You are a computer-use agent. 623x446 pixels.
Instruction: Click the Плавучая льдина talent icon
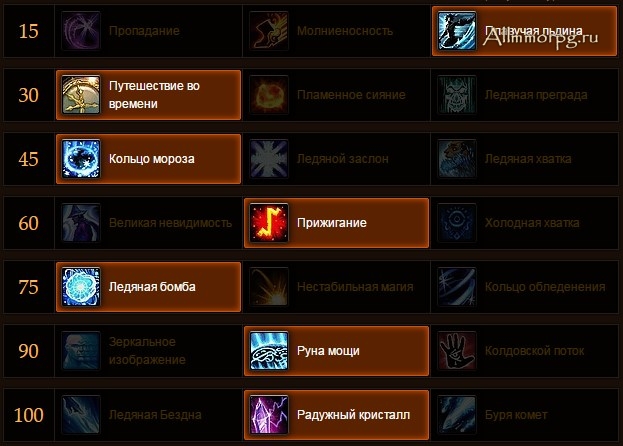[457, 31]
